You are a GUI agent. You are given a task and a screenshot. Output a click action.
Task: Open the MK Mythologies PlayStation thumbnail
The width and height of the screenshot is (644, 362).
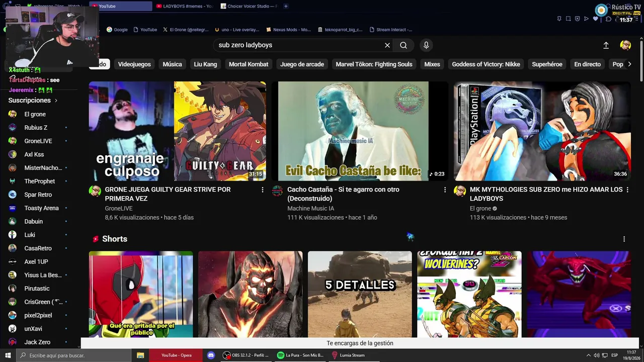pos(542,131)
